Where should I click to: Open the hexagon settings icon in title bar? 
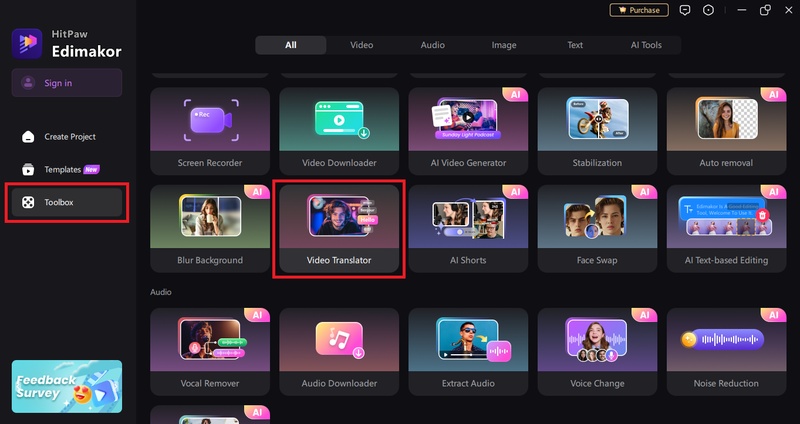coord(709,10)
